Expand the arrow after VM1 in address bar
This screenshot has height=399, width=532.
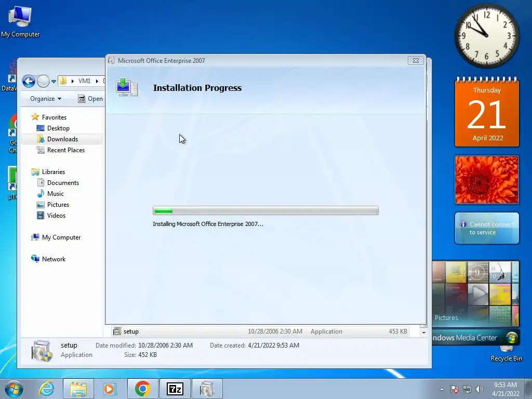pos(97,81)
